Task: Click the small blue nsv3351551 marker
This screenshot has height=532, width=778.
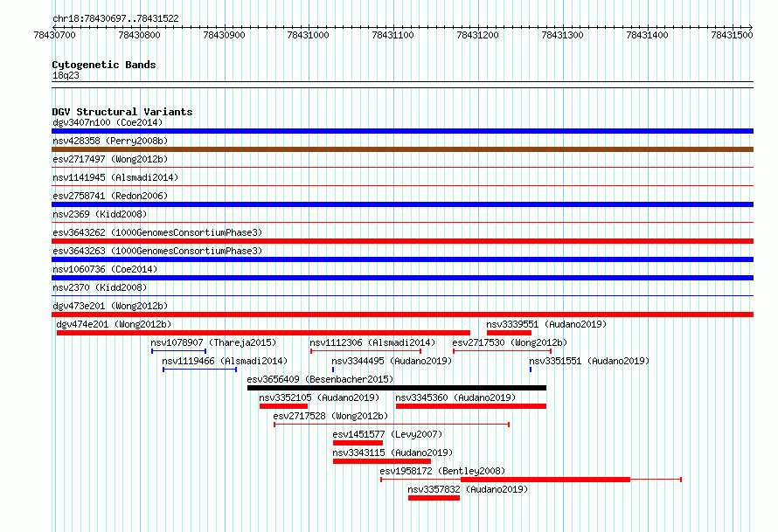Action: tap(531, 370)
